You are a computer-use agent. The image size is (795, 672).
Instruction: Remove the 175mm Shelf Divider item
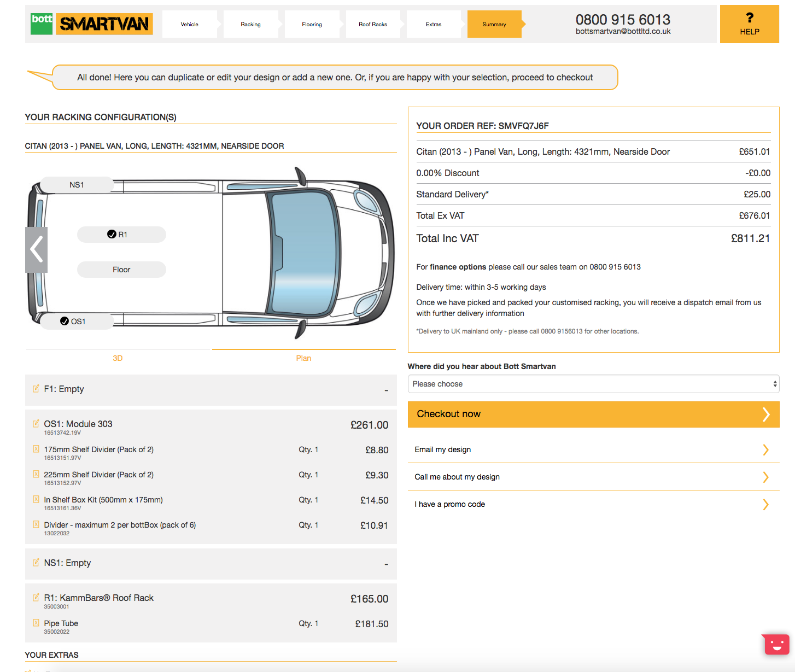[x=36, y=449]
